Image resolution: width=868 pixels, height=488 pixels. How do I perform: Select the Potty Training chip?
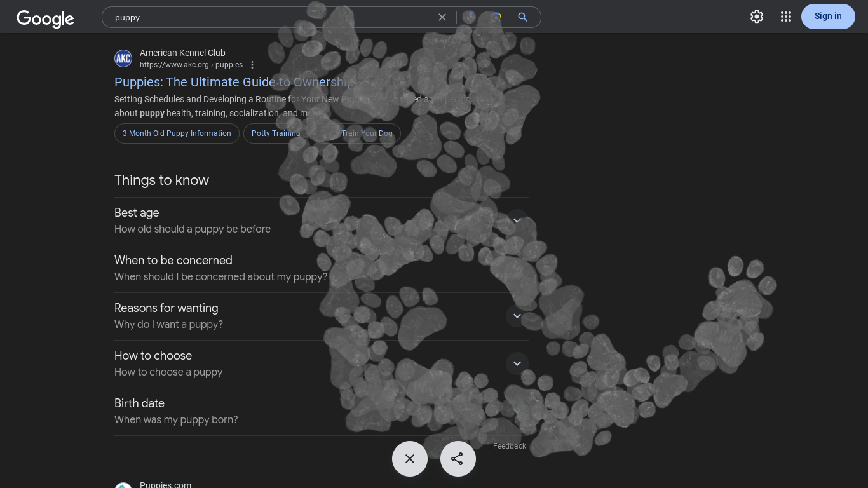pos(275,133)
